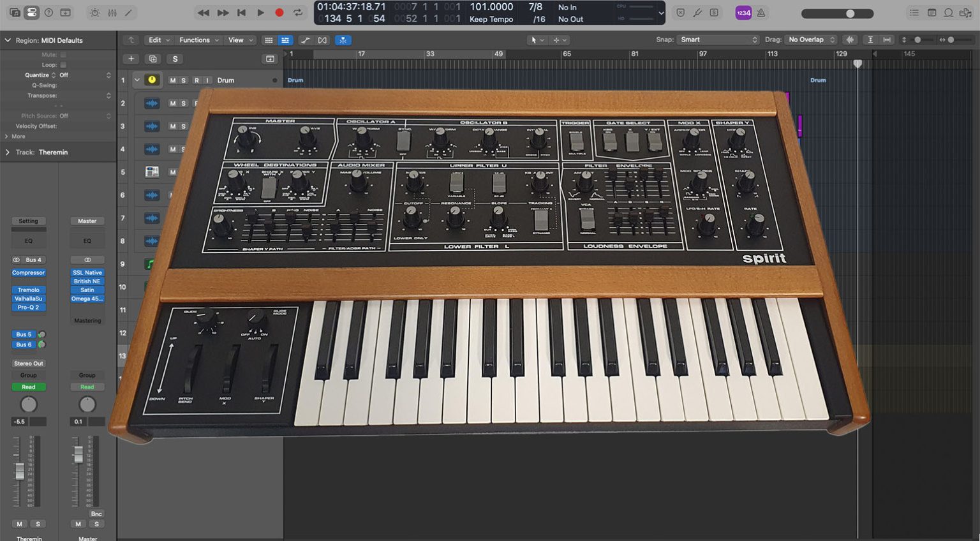Toggle the blue Catch playhead button
The height and width of the screenshot is (541, 980).
tap(343, 40)
